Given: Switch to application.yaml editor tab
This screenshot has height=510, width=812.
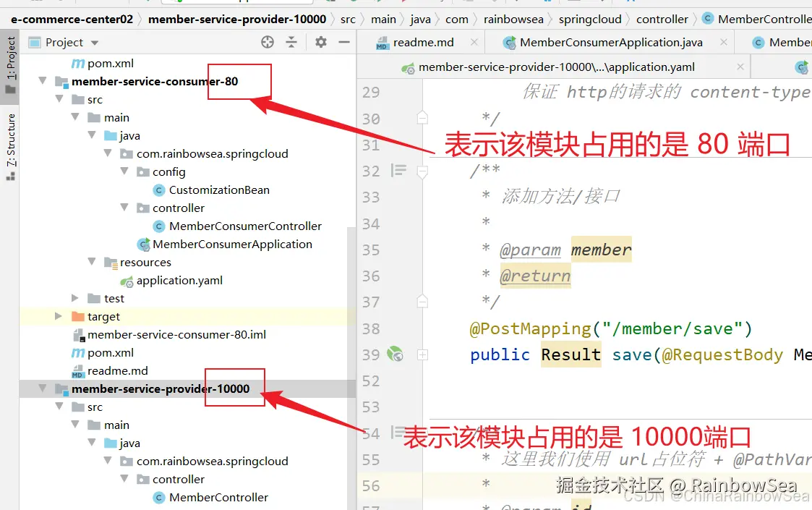Looking at the screenshot, I should [x=557, y=67].
